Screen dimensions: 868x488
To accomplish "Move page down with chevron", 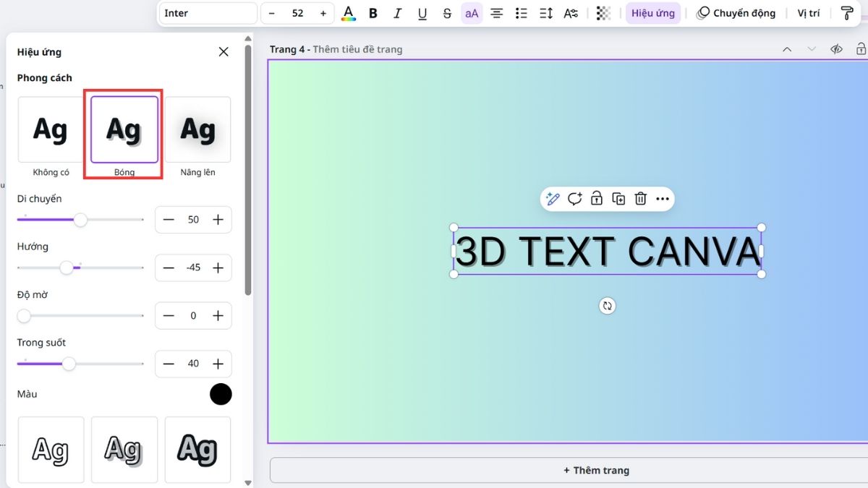I will click(812, 49).
